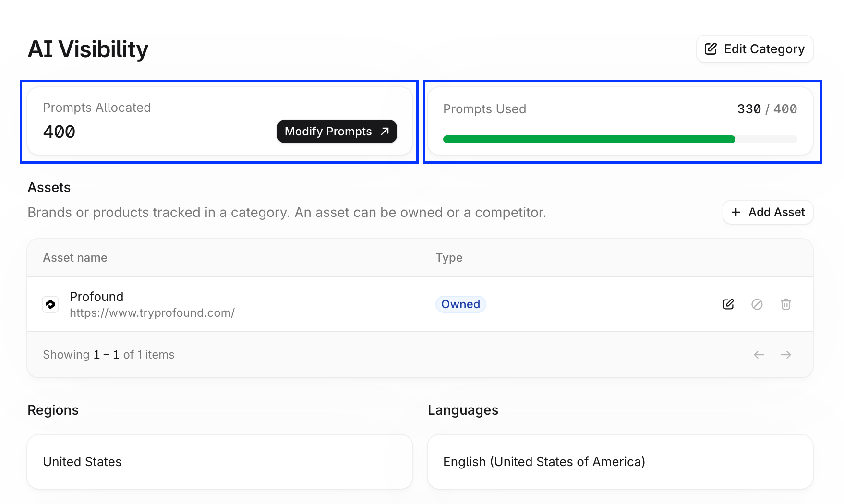This screenshot has width=844, height=504.
Task: Select the United States region box
Action: click(220, 462)
